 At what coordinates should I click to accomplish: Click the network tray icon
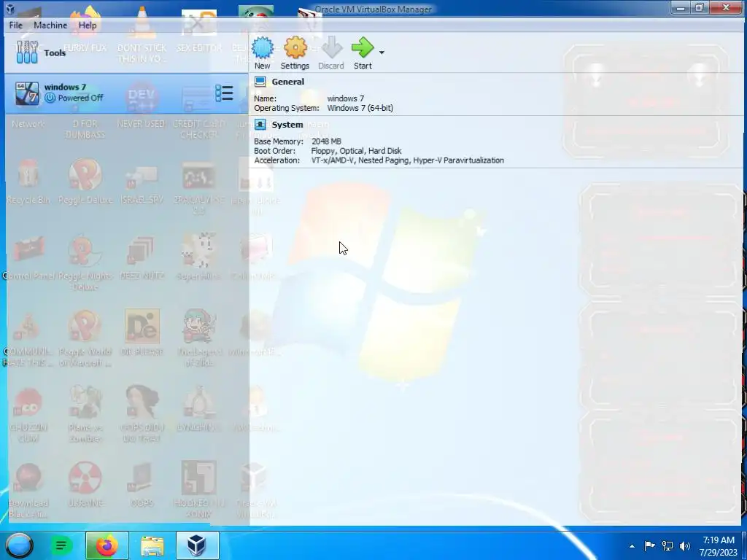point(667,546)
